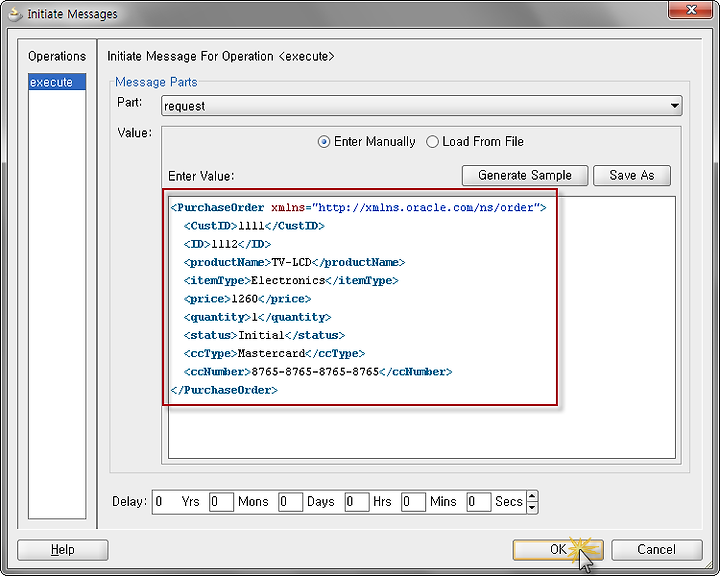Click the Help button
This screenshot has width=720, height=576.
click(63, 550)
